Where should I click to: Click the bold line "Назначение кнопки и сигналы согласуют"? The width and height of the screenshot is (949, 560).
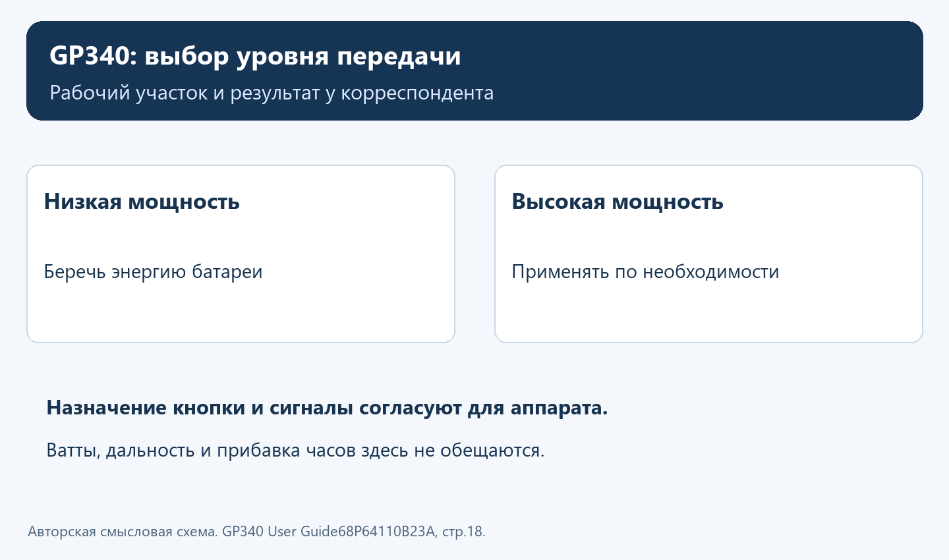point(254,408)
